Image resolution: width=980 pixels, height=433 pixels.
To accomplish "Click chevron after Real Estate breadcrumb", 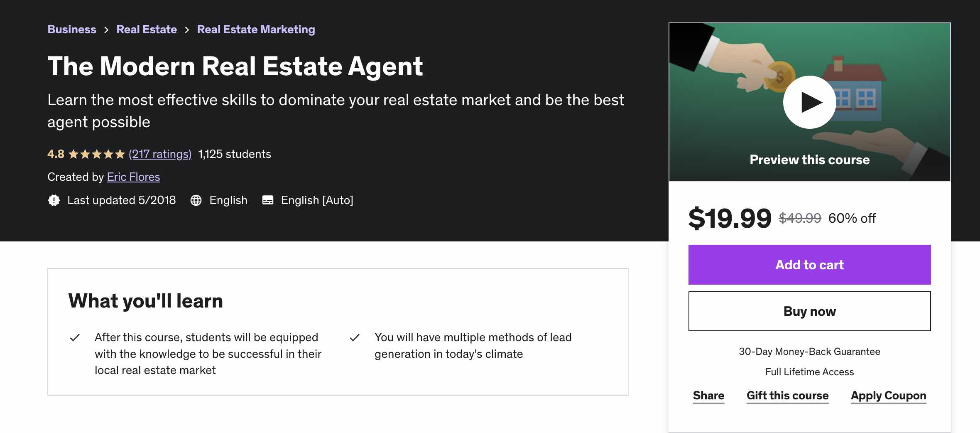I will (187, 30).
